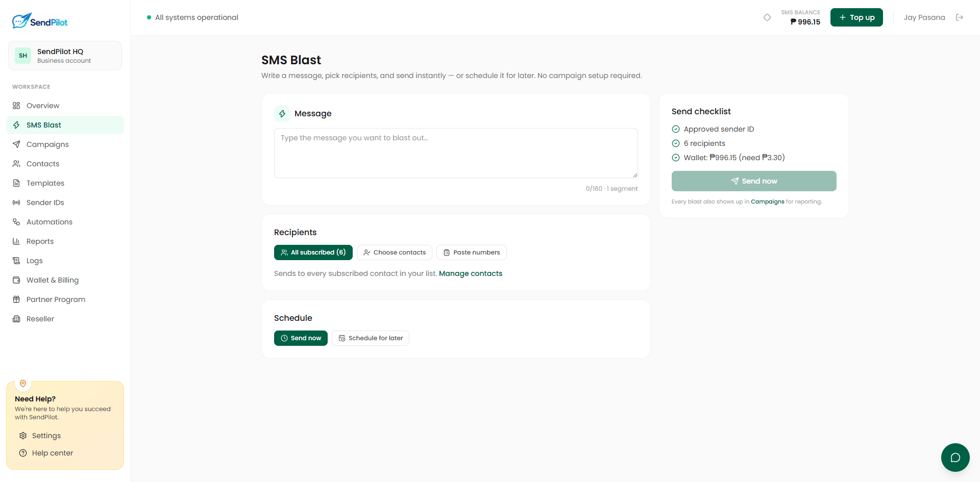Click the SendPilot logo
The image size is (980, 482).
40,21
